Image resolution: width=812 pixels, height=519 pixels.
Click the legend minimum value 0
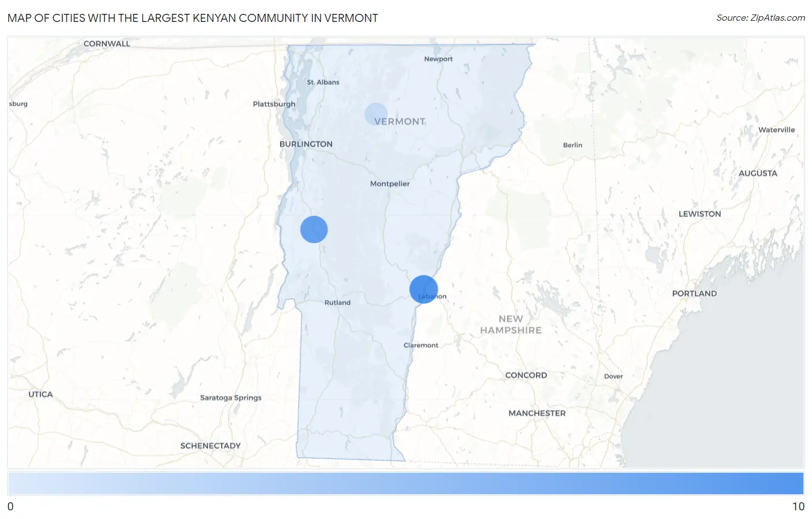click(10, 506)
